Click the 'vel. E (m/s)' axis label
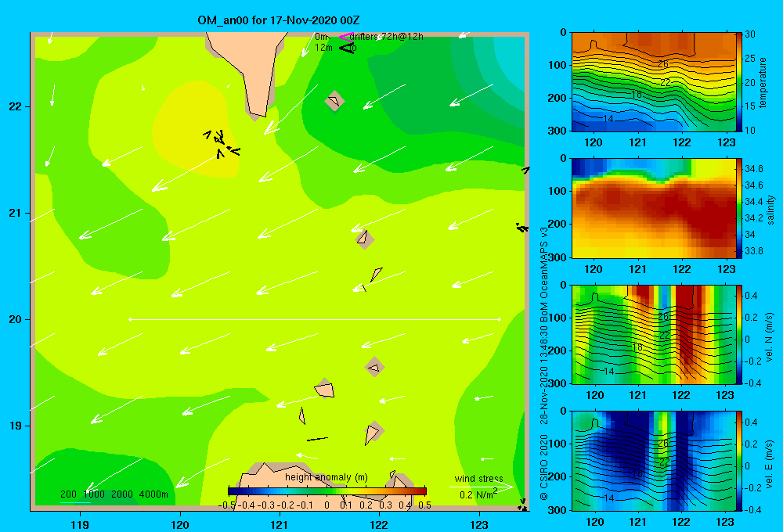Viewport: 783px width, 532px height. 770,463
